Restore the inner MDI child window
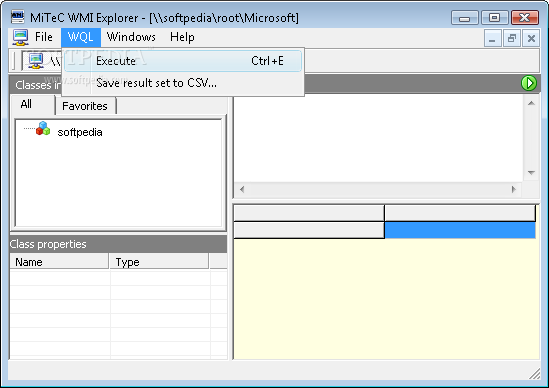Screen dimensions: 549x388 [512, 38]
